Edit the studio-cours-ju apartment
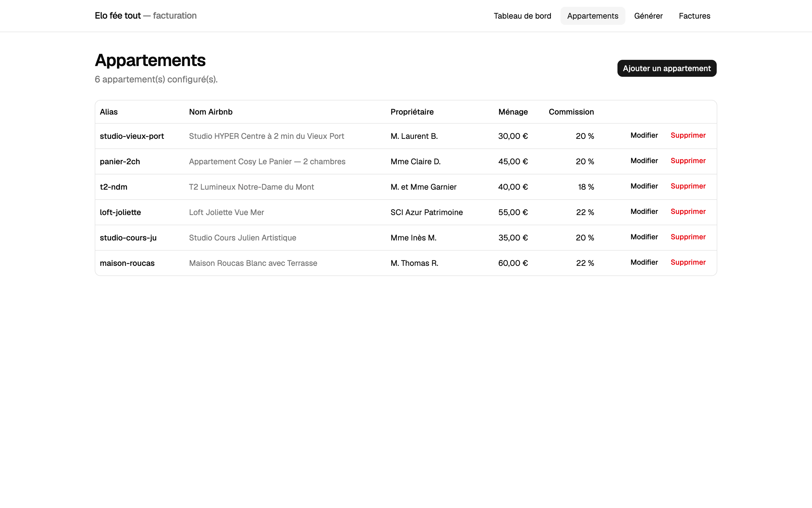The width and height of the screenshot is (812, 508). pyautogui.click(x=644, y=237)
